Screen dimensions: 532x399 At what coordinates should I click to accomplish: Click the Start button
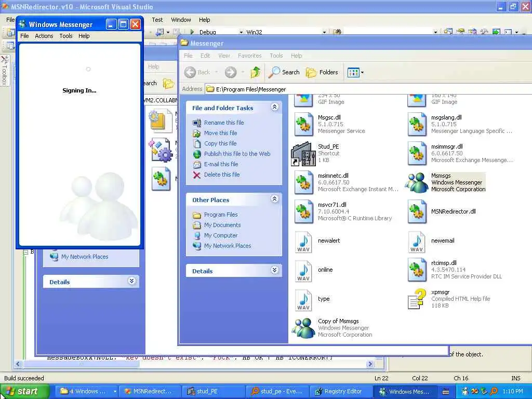point(24,391)
